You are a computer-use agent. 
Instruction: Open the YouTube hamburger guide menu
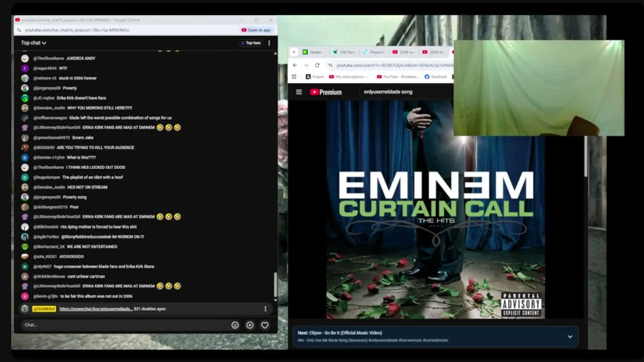coord(299,92)
